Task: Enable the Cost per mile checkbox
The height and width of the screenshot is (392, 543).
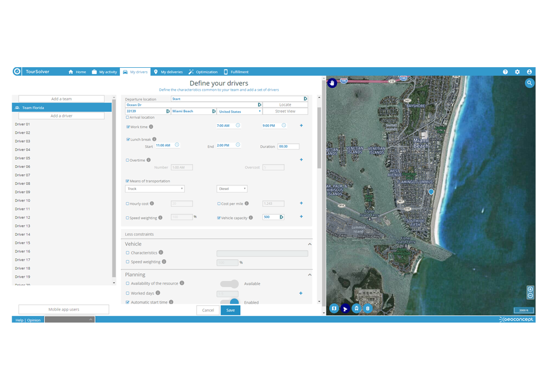Action: [x=219, y=204]
